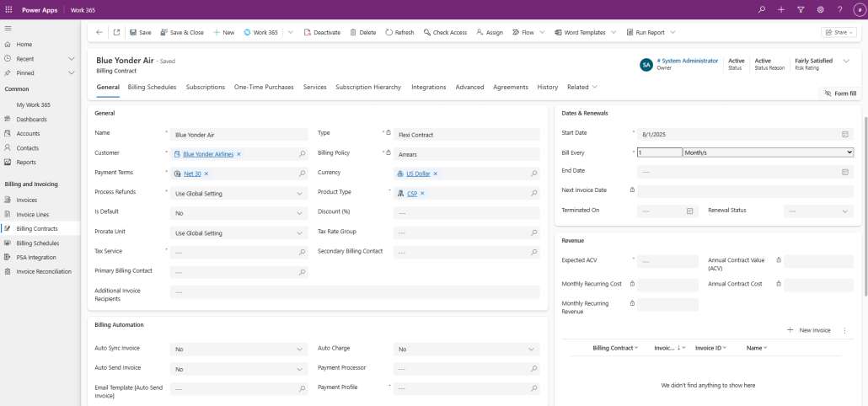Remove Blue Yonder Airlines customer value
The height and width of the screenshot is (406, 868).
pos(238,154)
